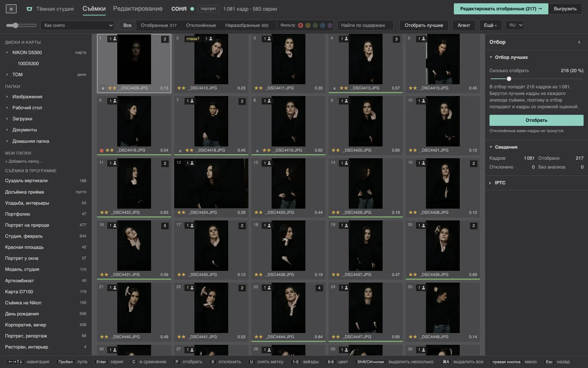Screen dimensions: 588x368
Task: Click the star rating on _DSC4420.JPG
Action: 336,151
